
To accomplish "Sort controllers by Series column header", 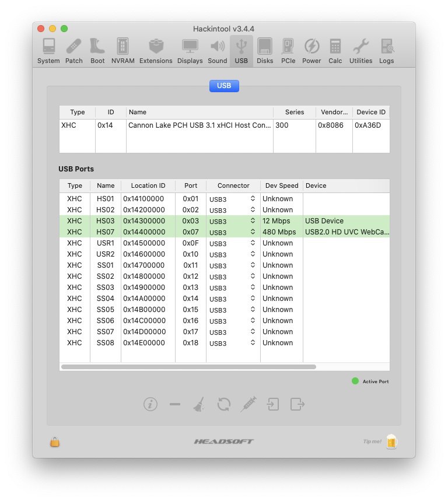I will point(295,112).
